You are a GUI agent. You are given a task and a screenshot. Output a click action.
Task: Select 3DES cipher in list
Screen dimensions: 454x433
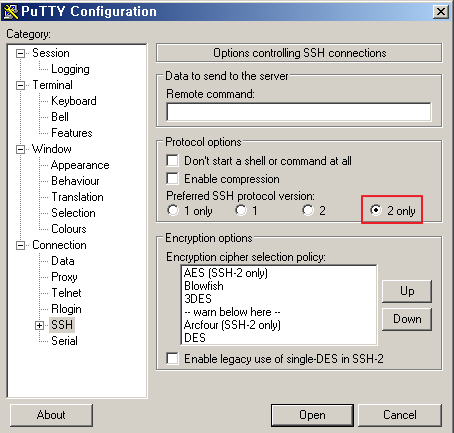click(x=279, y=299)
